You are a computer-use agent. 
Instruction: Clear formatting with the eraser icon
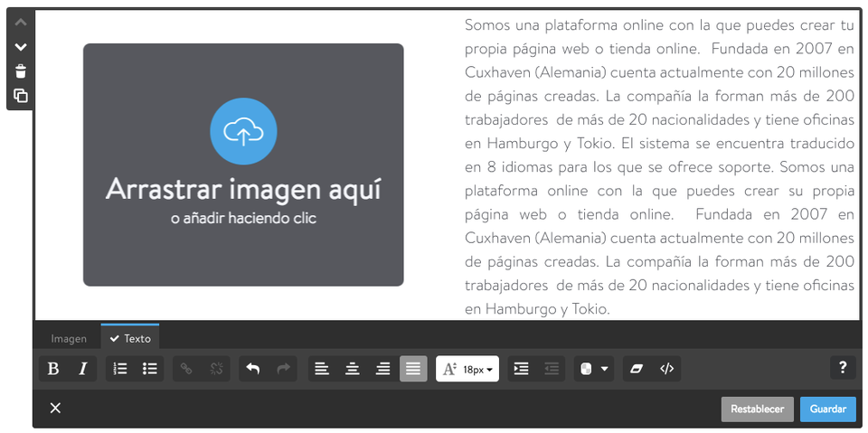coord(637,369)
